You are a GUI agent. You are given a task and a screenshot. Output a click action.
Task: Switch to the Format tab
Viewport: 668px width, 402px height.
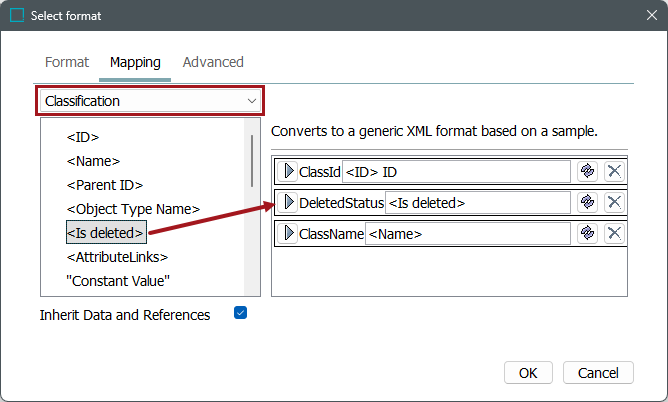click(67, 62)
